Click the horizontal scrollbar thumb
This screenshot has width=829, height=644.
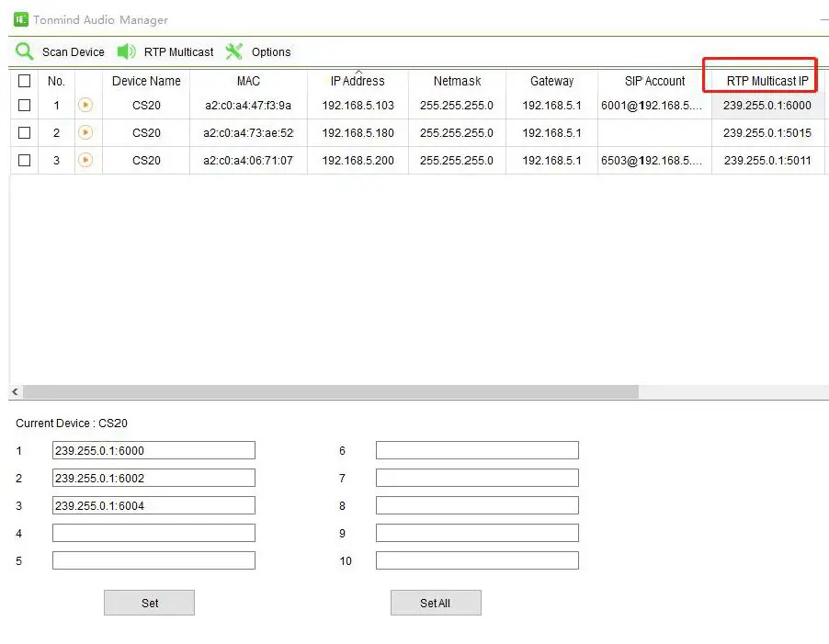[x=331, y=391]
